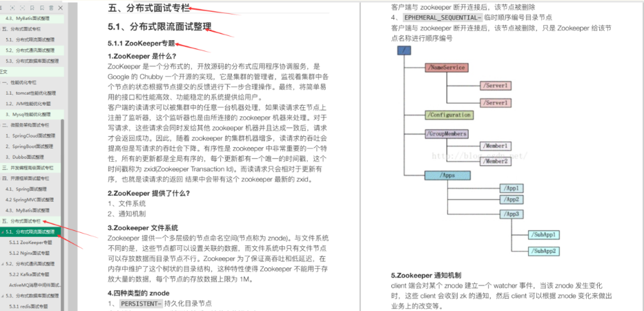Click the collapse-all bookmarks icon
Image resolution: width=644 pixels, height=311 pixels.
coord(22,8)
